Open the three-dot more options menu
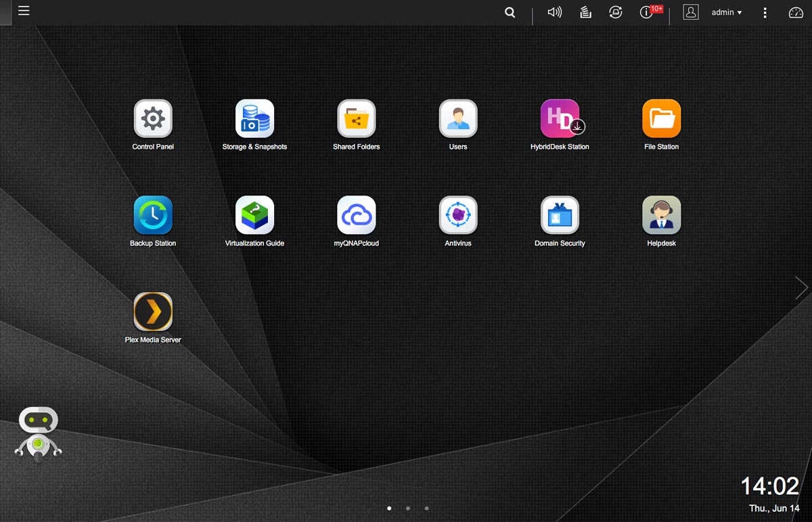This screenshot has height=522, width=812. [x=765, y=12]
